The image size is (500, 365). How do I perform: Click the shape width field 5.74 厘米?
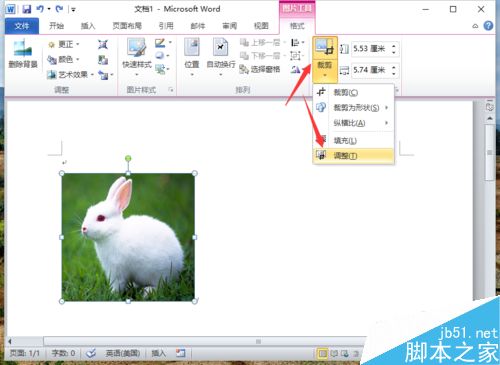[x=371, y=70]
